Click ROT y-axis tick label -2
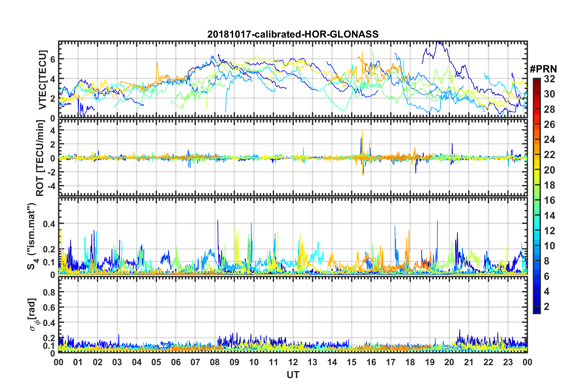 (x=51, y=172)
